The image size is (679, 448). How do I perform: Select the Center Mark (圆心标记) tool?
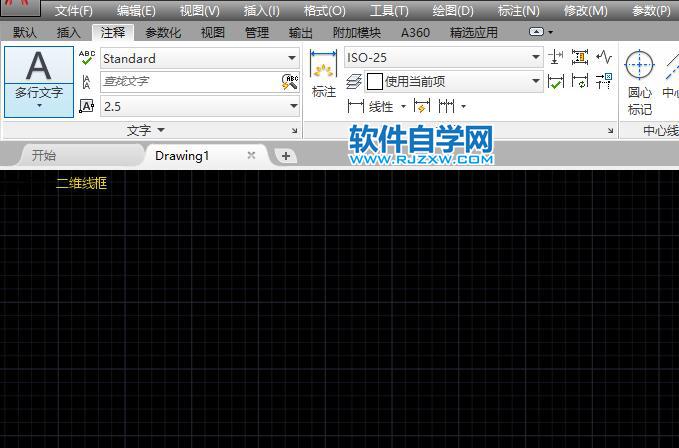(640, 83)
